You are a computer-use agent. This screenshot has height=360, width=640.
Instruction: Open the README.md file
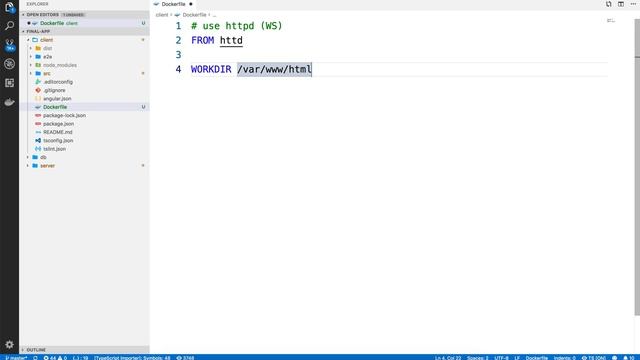(x=84, y=132)
